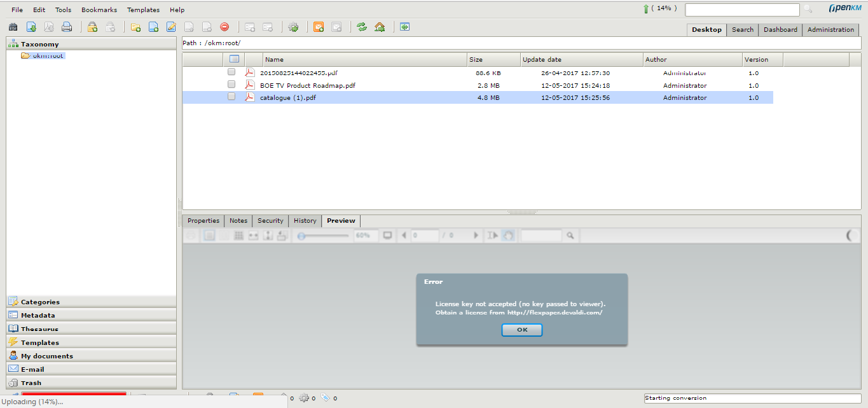Click the search input field at top right
The width and height of the screenshot is (868, 408).
click(741, 10)
